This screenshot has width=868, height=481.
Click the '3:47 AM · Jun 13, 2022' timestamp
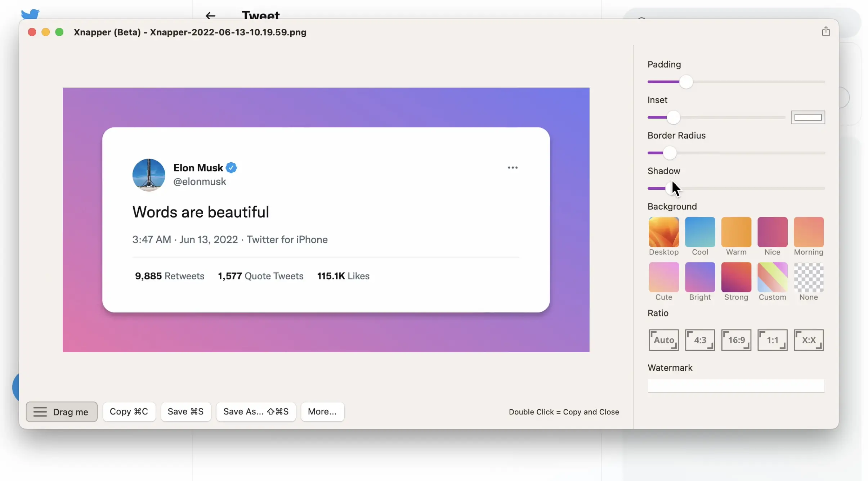pyautogui.click(x=185, y=240)
